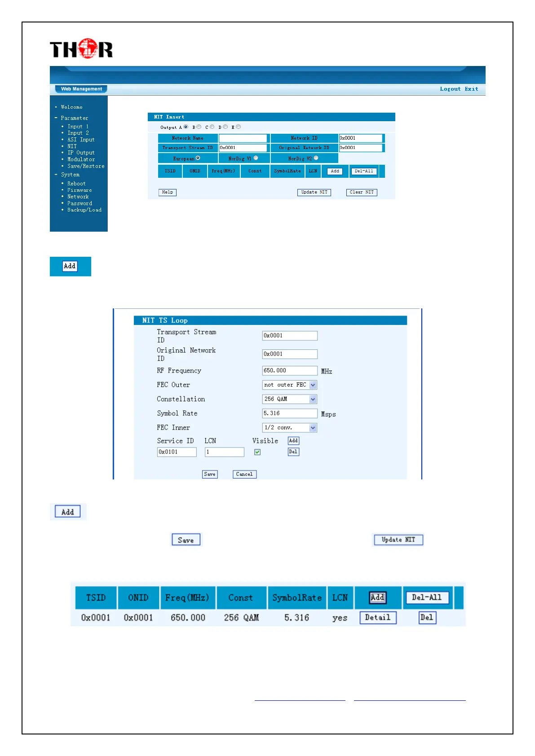
Task: Click the THOR globe logo
Action: tap(81, 48)
